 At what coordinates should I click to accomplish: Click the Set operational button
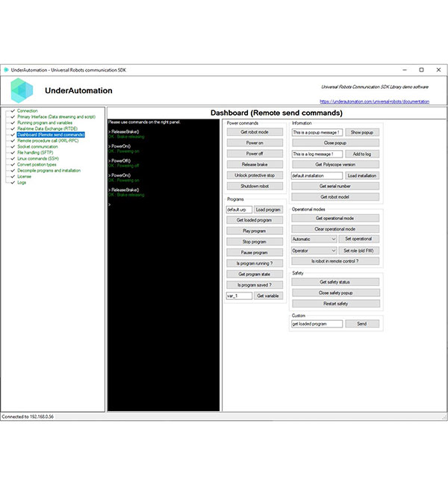[x=358, y=239]
